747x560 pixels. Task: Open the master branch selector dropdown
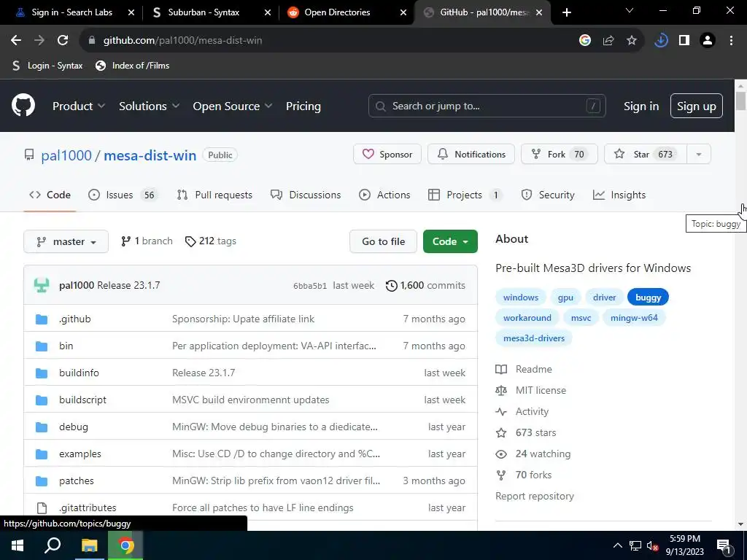66,241
